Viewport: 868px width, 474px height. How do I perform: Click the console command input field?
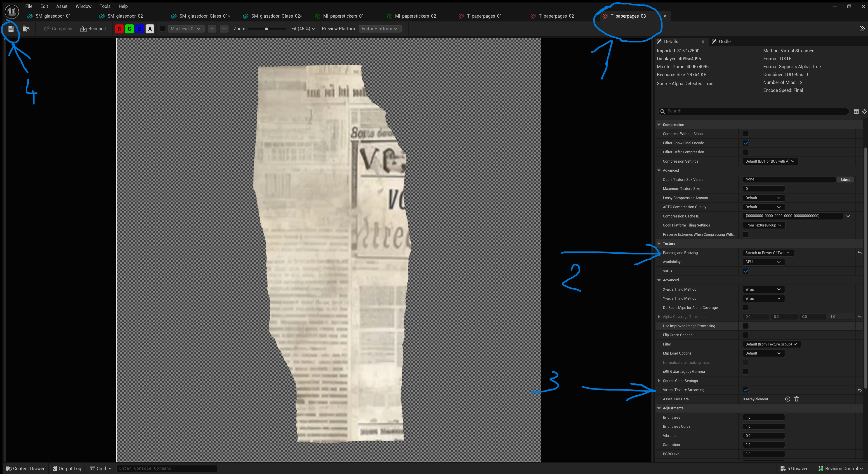click(x=167, y=468)
